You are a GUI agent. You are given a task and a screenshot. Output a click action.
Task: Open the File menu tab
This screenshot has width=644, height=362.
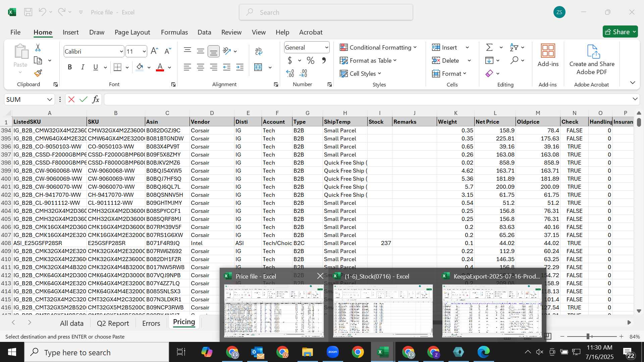tap(15, 32)
